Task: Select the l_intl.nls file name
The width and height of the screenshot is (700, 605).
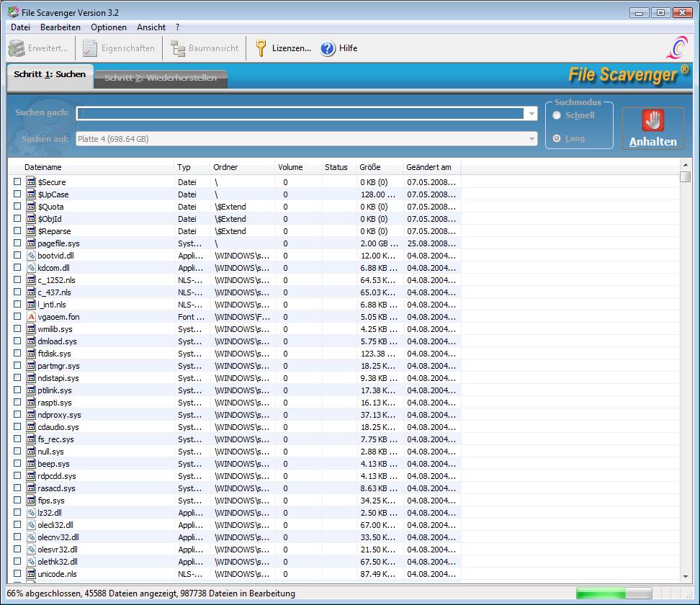Action: coord(52,305)
